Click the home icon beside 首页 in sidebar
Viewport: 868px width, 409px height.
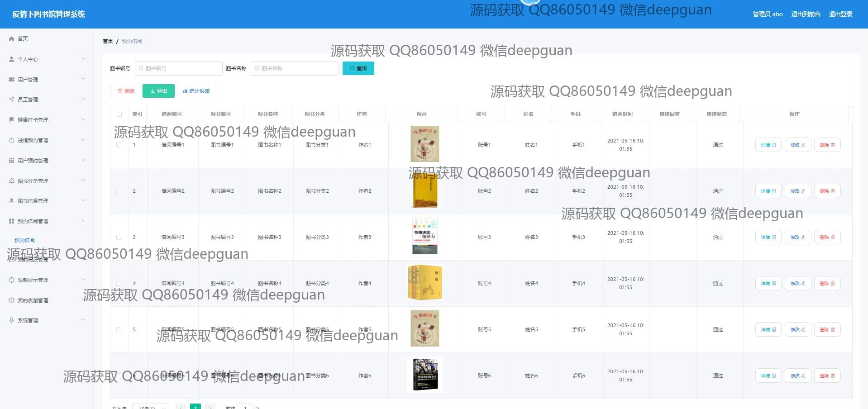[12, 39]
